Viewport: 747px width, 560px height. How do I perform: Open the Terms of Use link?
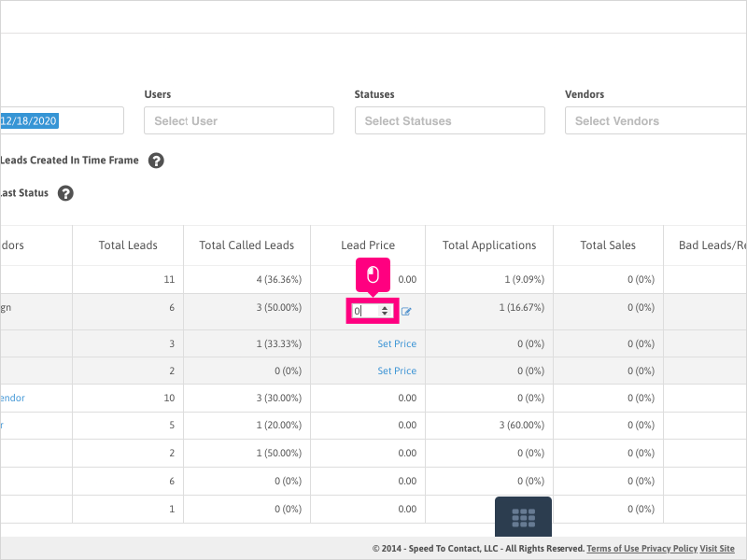(x=613, y=549)
